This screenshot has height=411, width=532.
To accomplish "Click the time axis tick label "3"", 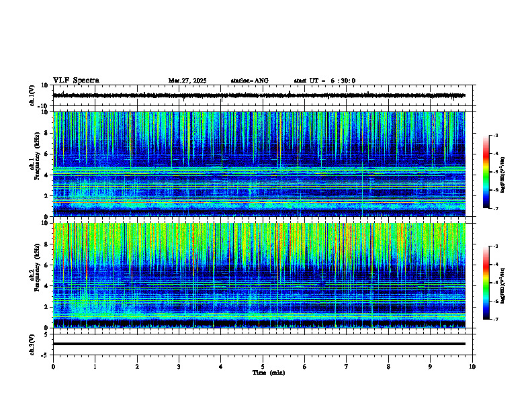I will (179, 367).
